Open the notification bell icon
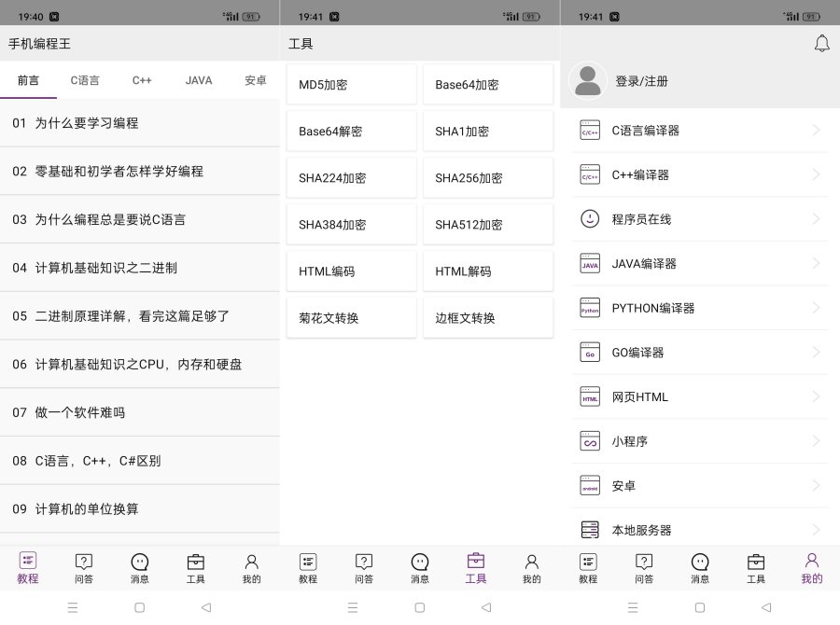The height and width of the screenshot is (625, 840). pos(821,43)
